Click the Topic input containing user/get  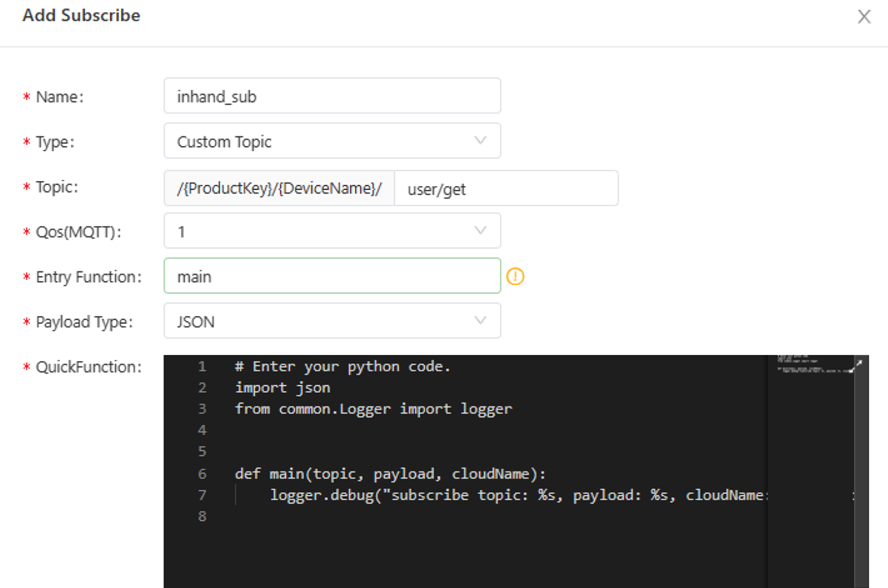(506, 189)
